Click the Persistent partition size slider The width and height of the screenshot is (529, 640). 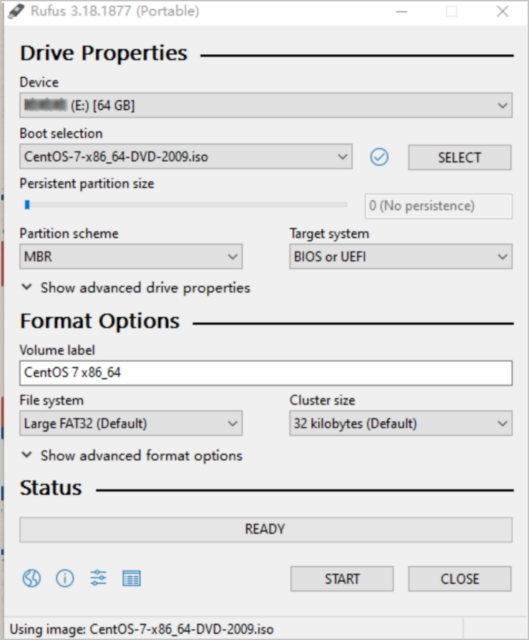tap(186, 204)
